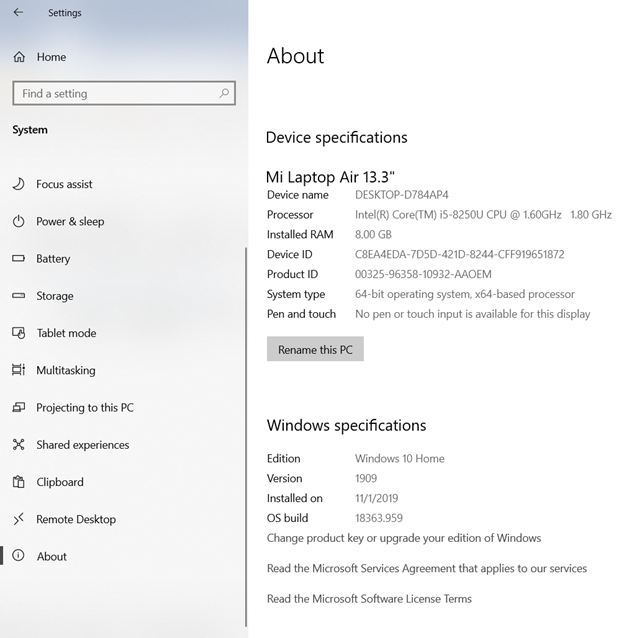Select the version 1909 value

point(366,478)
